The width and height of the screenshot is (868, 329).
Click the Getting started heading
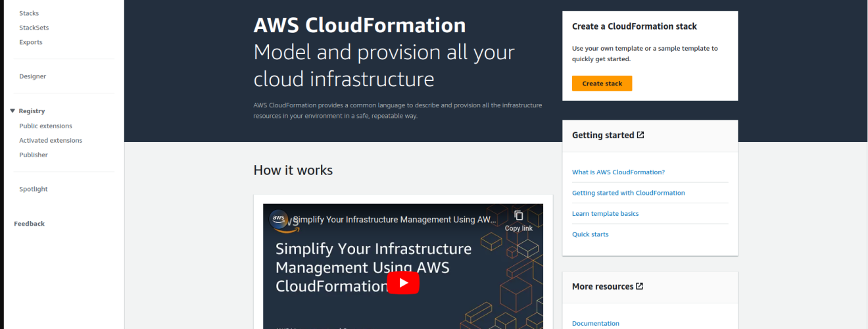click(x=603, y=135)
